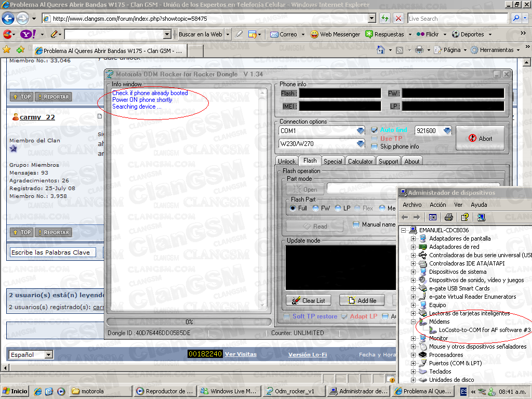Switch to the Special tab
Screen dimensions: 532x399
(333, 162)
